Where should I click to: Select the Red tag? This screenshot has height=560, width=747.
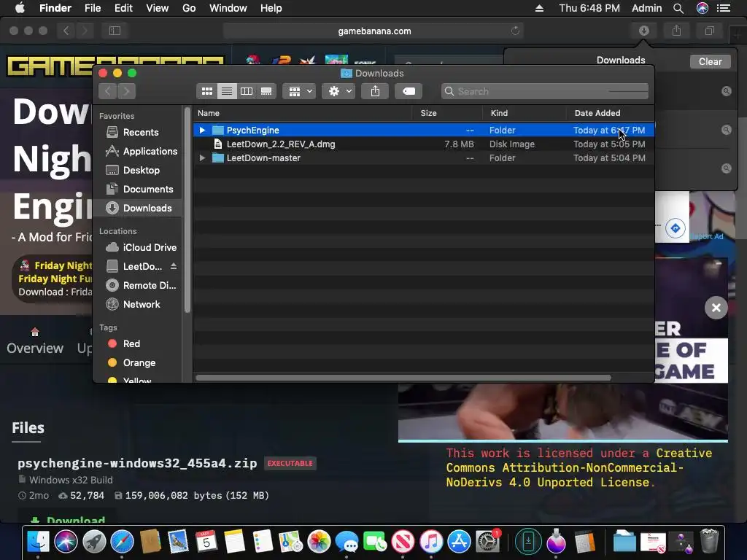point(138,343)
